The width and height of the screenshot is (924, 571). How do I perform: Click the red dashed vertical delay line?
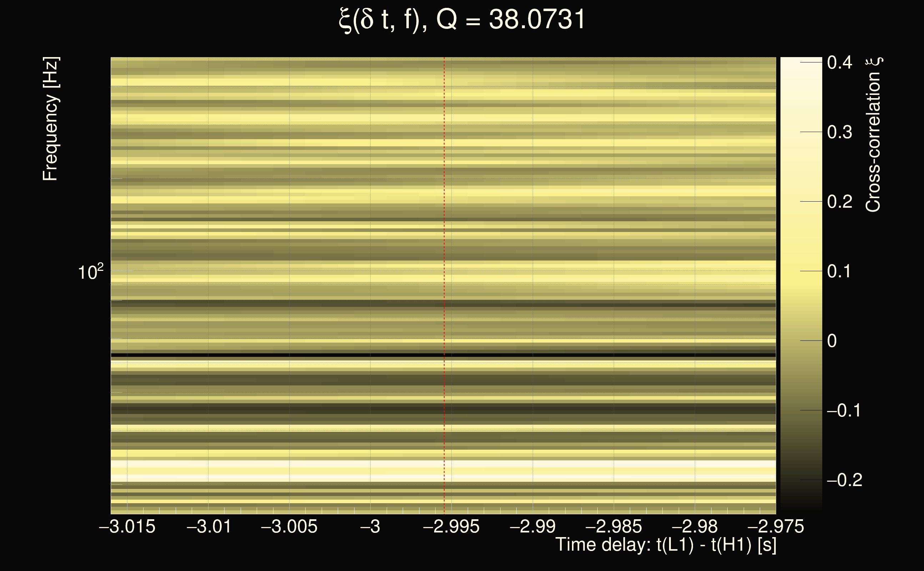point(444,264)
